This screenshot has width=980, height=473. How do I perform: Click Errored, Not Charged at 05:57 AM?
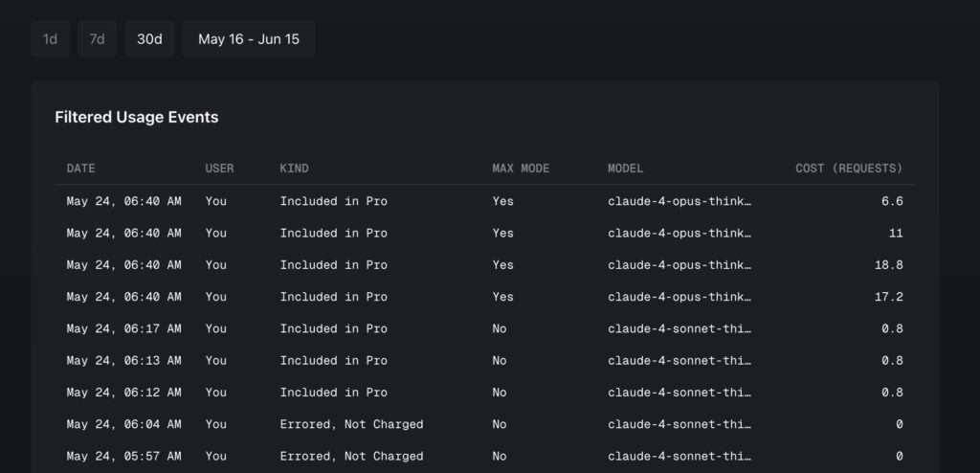[351, 457]
